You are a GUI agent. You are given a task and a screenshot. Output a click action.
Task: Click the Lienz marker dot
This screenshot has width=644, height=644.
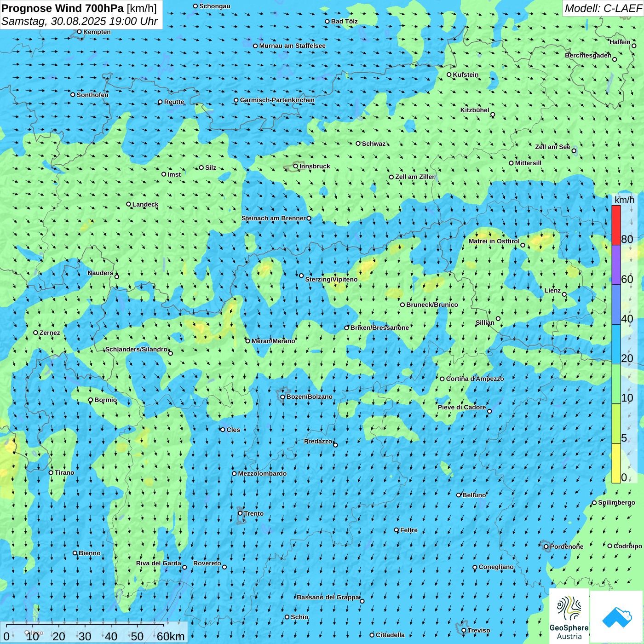pos(564,294)
